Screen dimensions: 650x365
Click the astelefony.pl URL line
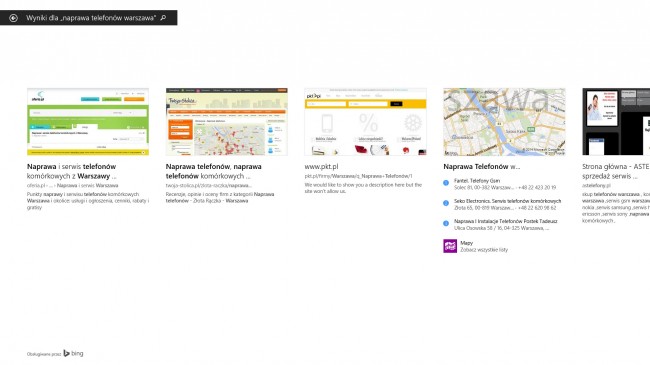tap(596, 185)
